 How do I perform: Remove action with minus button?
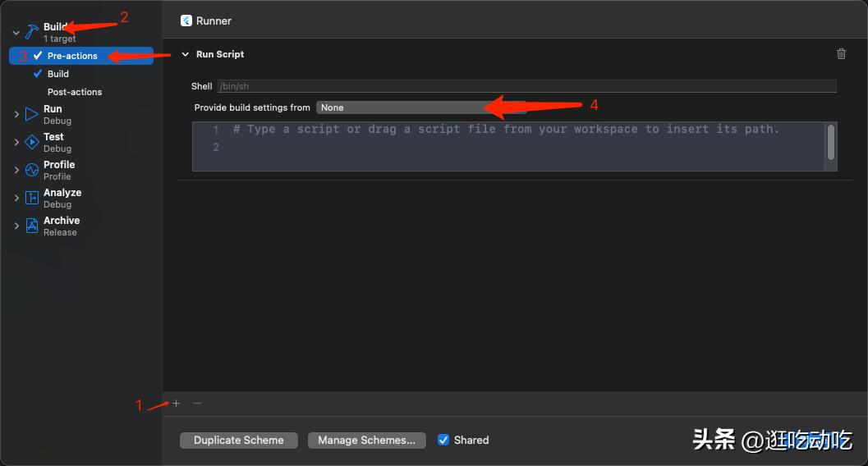coord(197,403)
